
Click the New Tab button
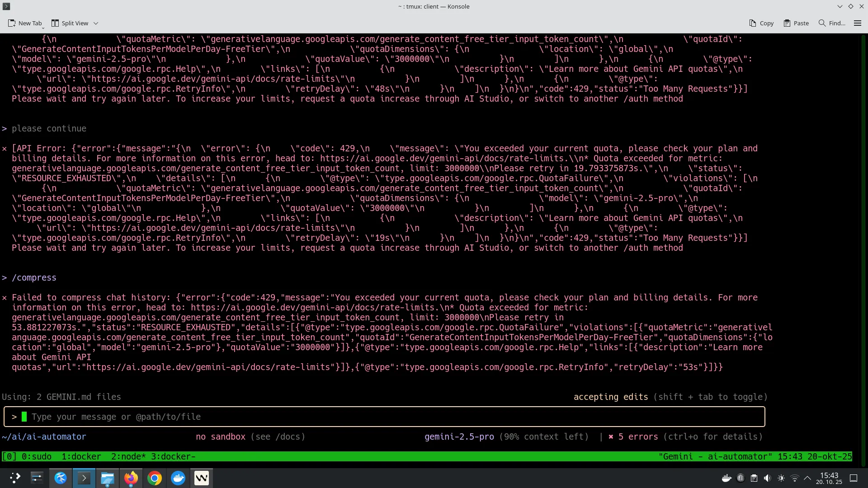(x=25, y=23)
